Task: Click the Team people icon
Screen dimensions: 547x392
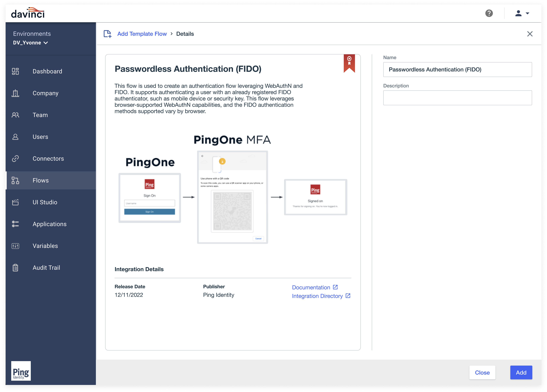Action: point(15,115)
